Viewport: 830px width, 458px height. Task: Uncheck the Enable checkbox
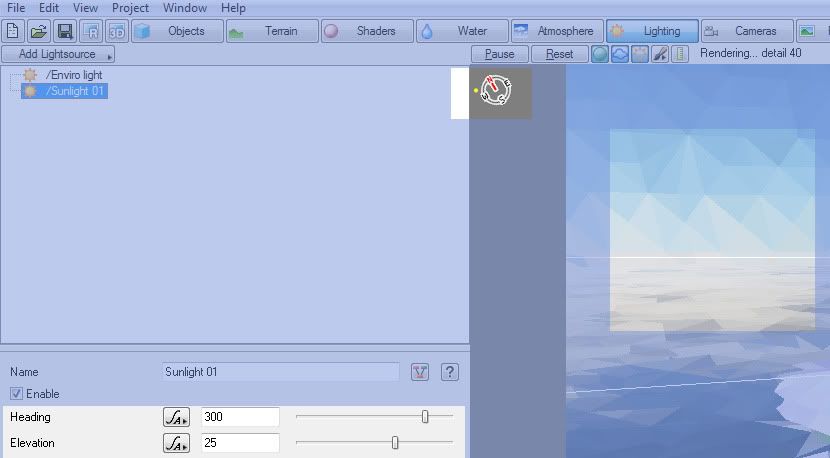click(x=17, y=394)
